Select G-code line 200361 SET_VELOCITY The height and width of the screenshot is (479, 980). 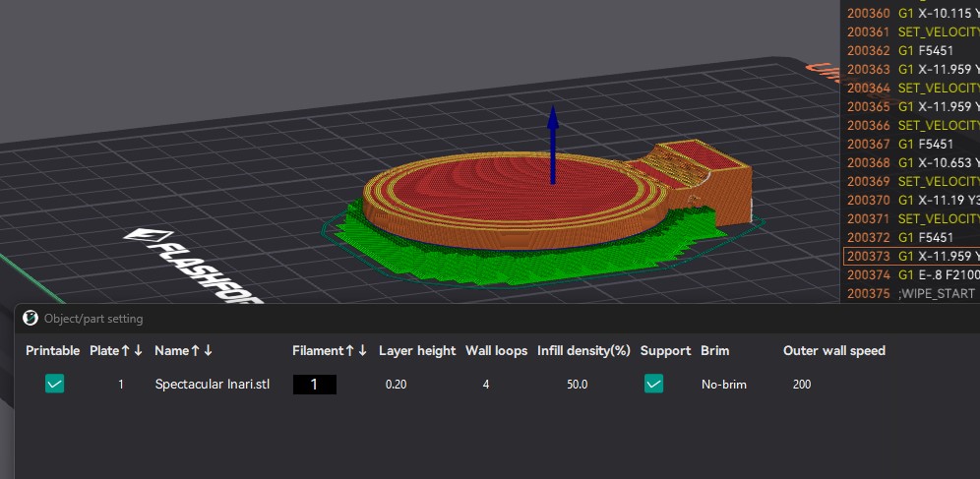912,31
